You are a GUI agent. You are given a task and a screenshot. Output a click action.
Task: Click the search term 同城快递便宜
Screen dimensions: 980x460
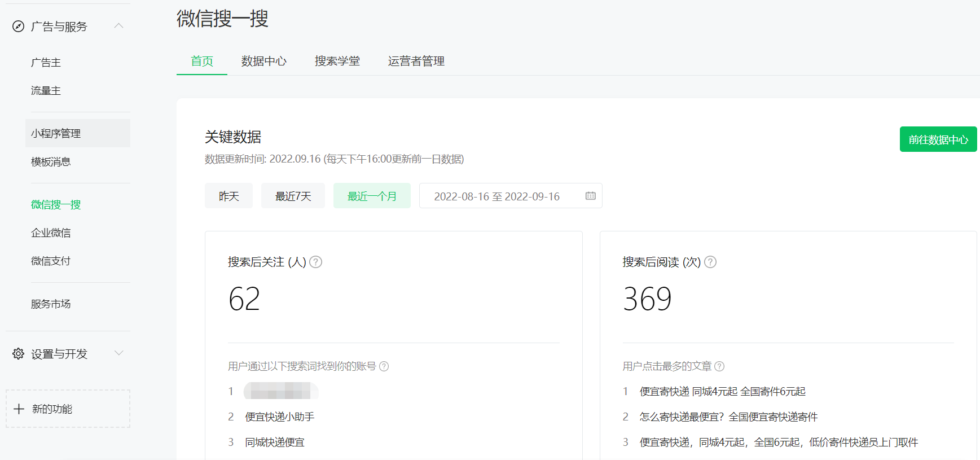tap(275, 443)
